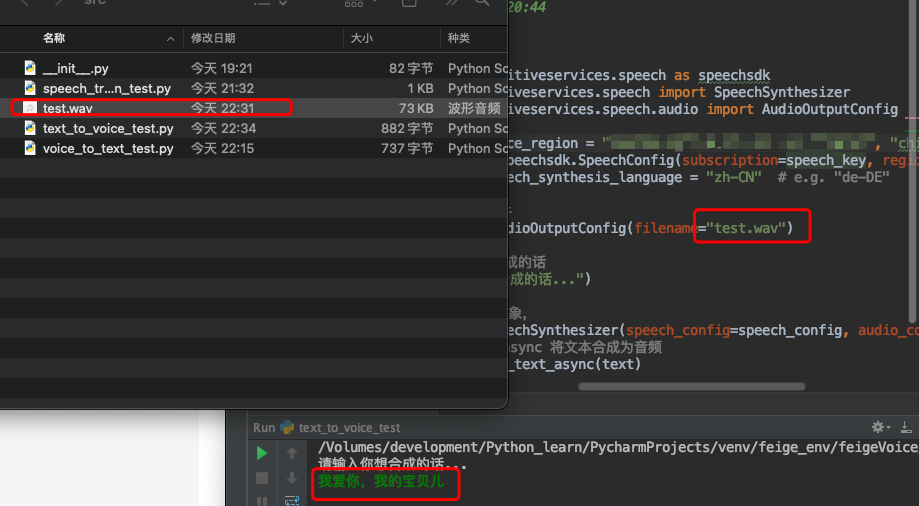
Task: Click "de-DE" comment example in code
Action: [862, 177]
